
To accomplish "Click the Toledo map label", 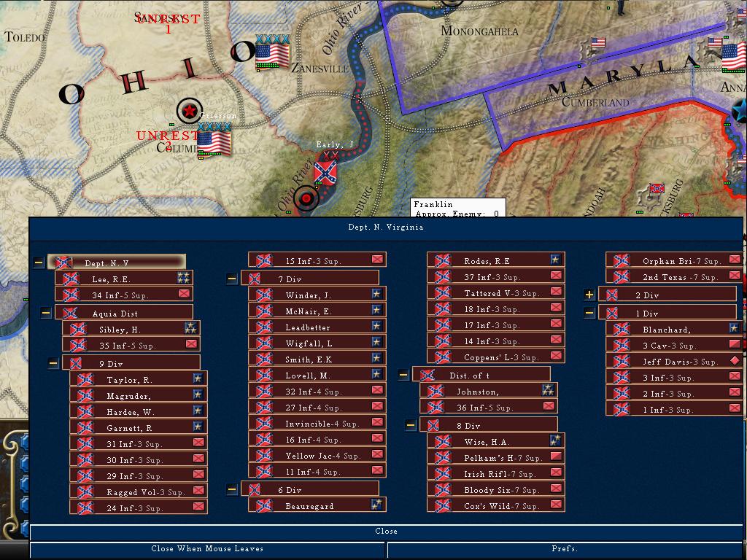I will point(24,36).
